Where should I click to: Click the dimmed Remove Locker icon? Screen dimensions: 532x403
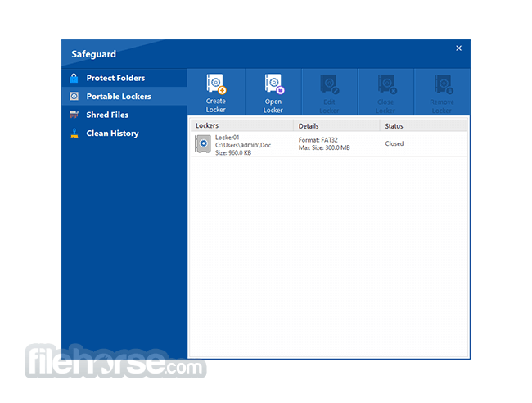pos(444,84)
